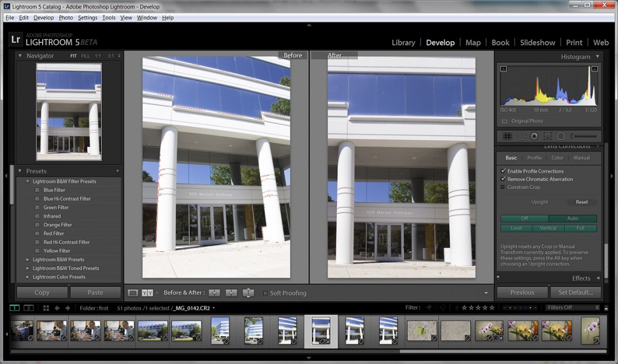The image size is (618, 364).
Task: Go forward with filmstrip right arrow
Action: (x=68, y=308)
